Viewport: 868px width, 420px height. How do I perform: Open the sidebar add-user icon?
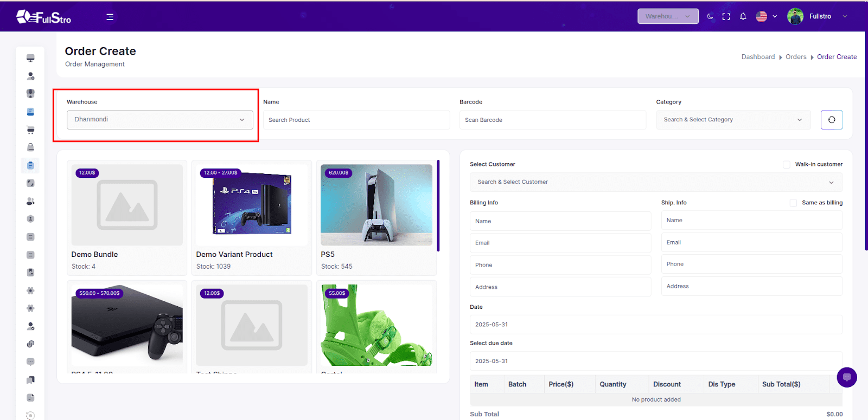pos(30,76)
